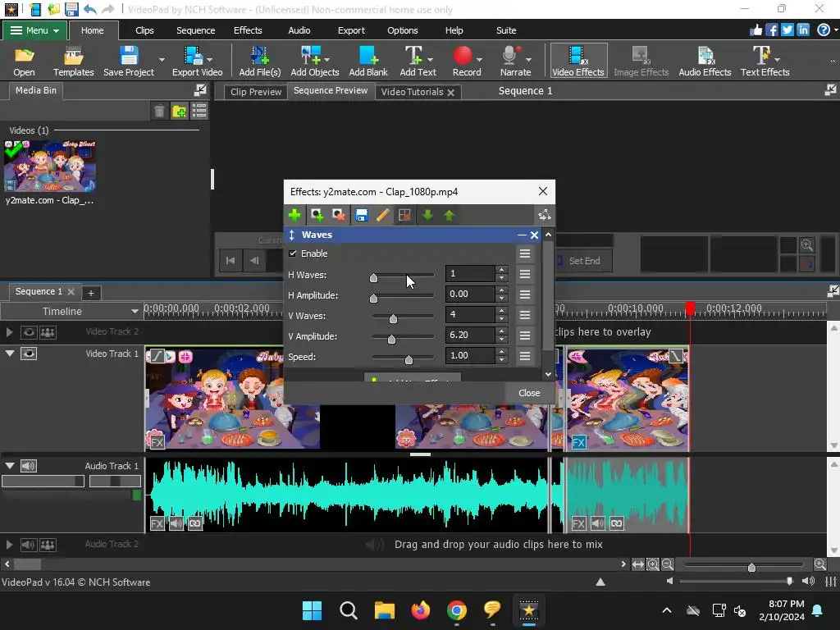Click blue FX icon on selected video clip
This screenshot has width=840, height=630.
[578, 442]
